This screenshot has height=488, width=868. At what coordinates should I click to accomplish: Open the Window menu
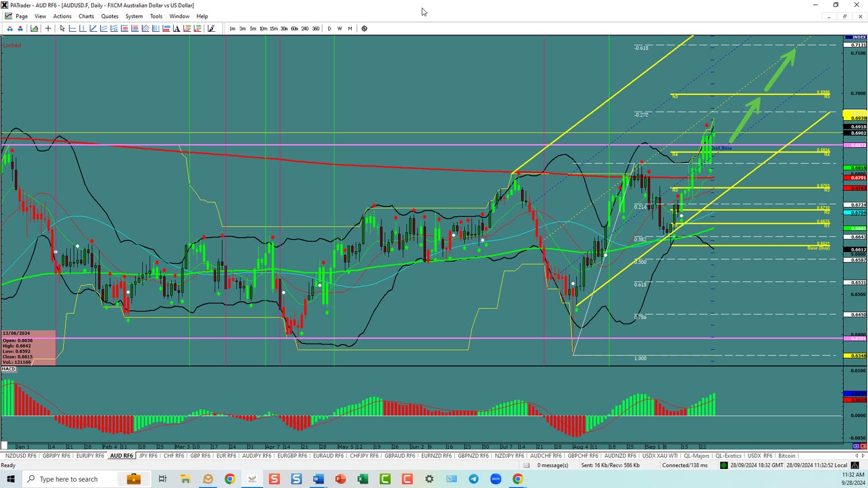tap(179, 16)
